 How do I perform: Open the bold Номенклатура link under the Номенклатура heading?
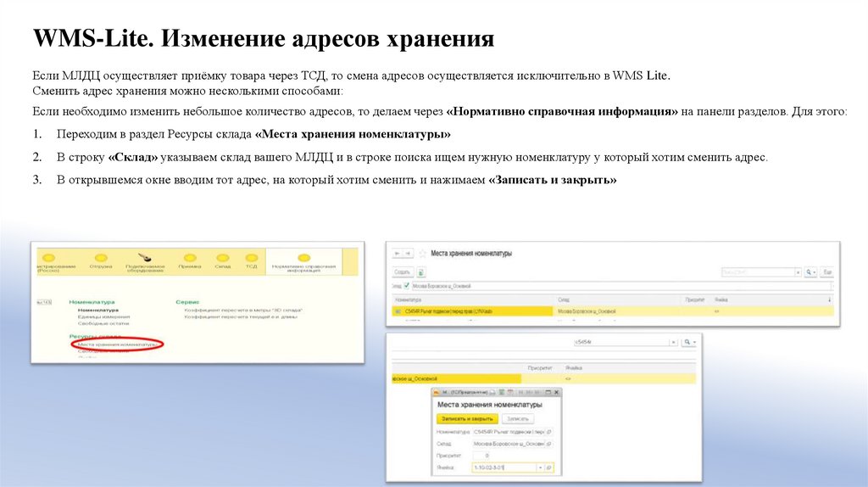98,311
